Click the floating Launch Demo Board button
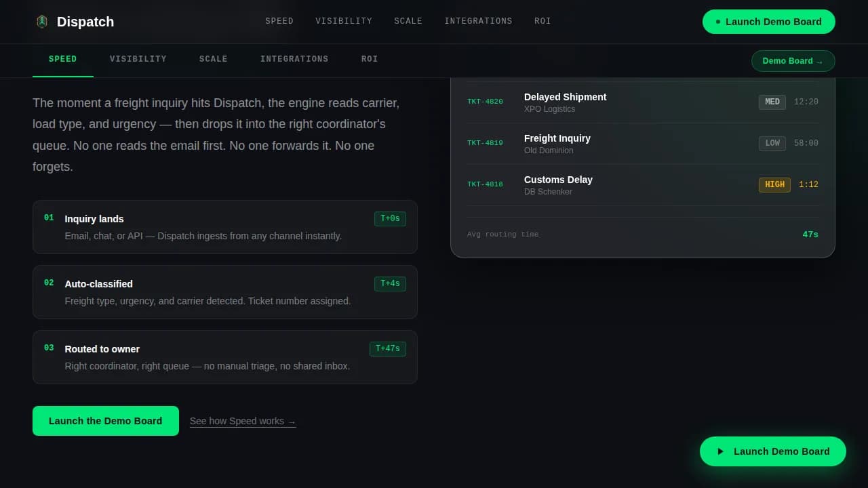Screen dimensions: 868x488 pyautogui.click(x=772, y=451)
